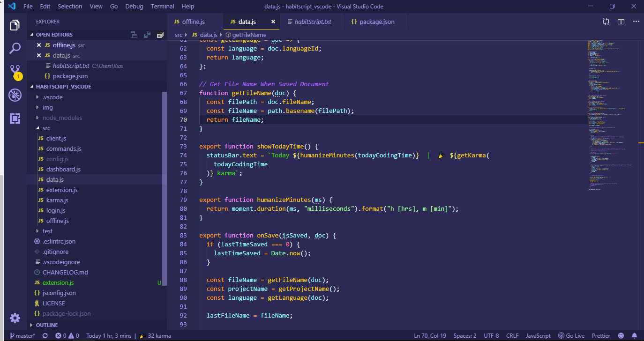The image size is (644, 341).
Task: Open the Selection menu
Action: point(70,7)
